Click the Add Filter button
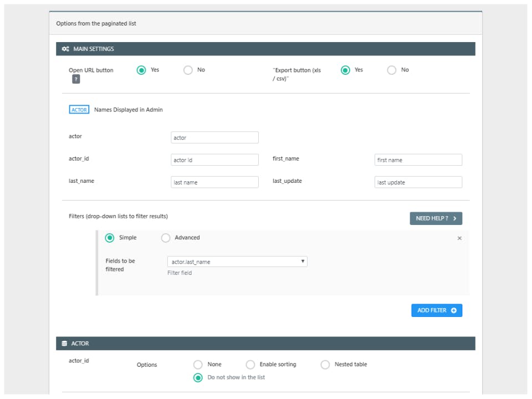The image size is (532, 399). tap(437, 310)
